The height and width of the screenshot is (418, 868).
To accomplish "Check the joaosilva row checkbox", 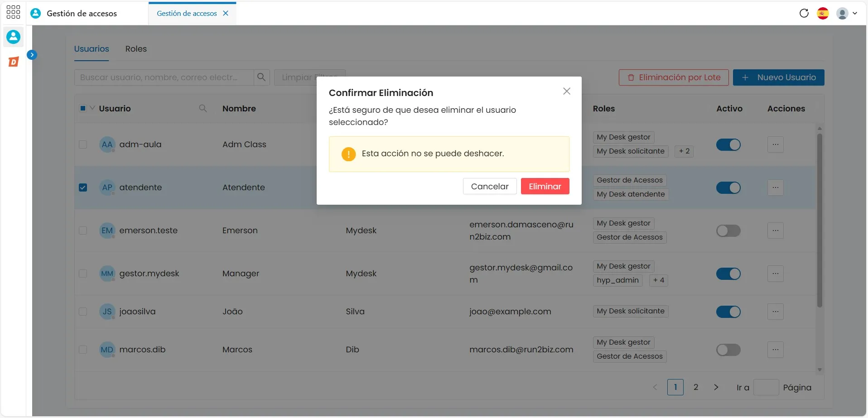I will [x=83, y=312].
